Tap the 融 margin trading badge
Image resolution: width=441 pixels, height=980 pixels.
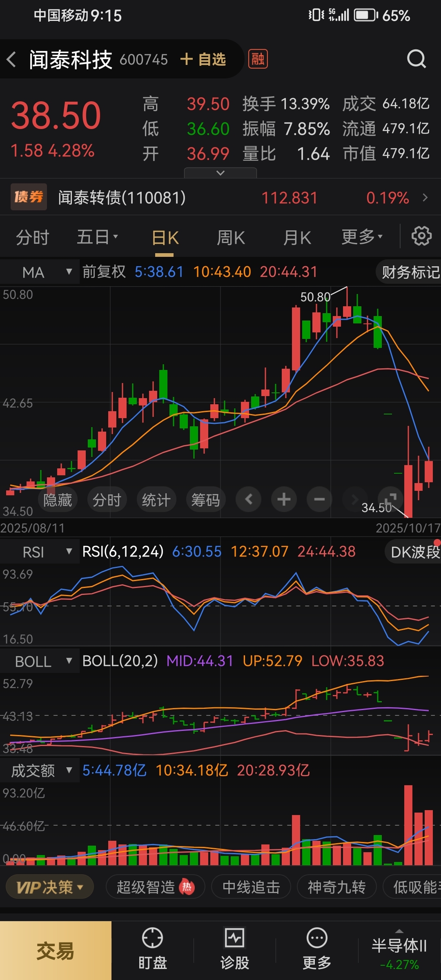[x=258, y=59]
